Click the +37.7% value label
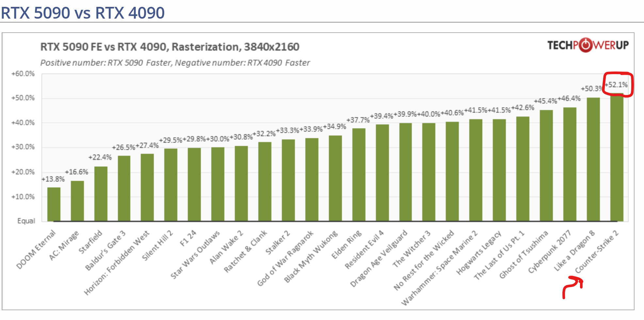Screen dimensions: 644x320 pos(358,120)
